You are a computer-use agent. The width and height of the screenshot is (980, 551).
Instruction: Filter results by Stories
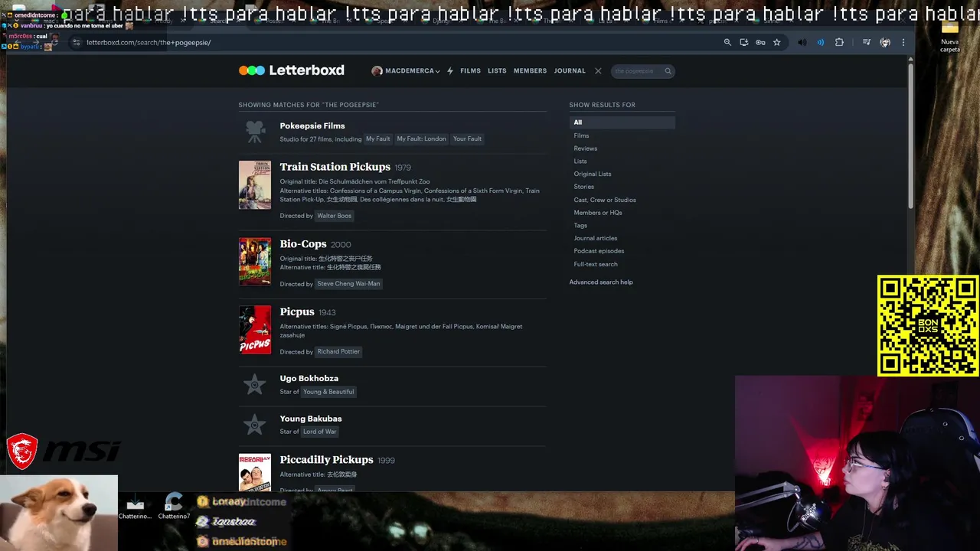(x=583, y=187)
